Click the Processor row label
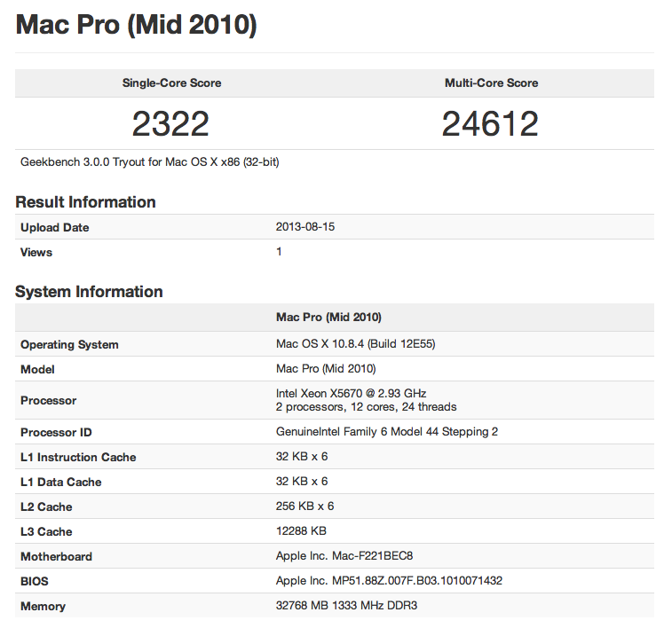Screen dimensions: 672x636 (49, 400)
